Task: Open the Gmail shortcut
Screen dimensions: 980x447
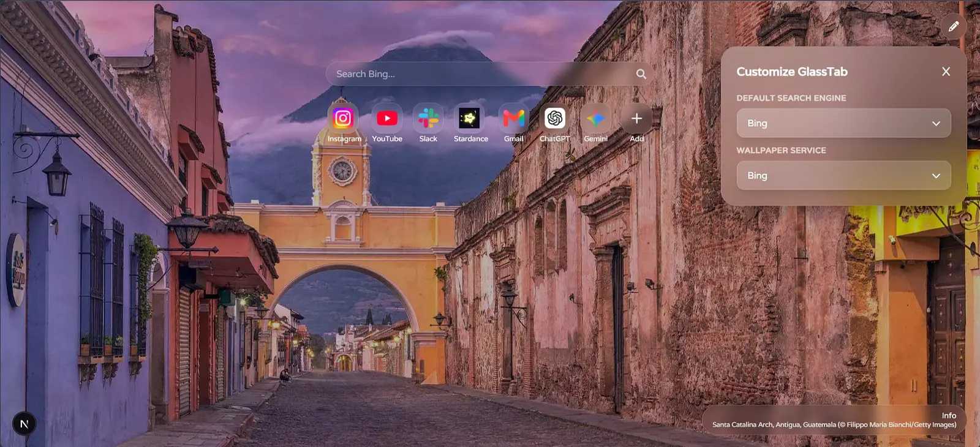Action: [x=514, y=118]
